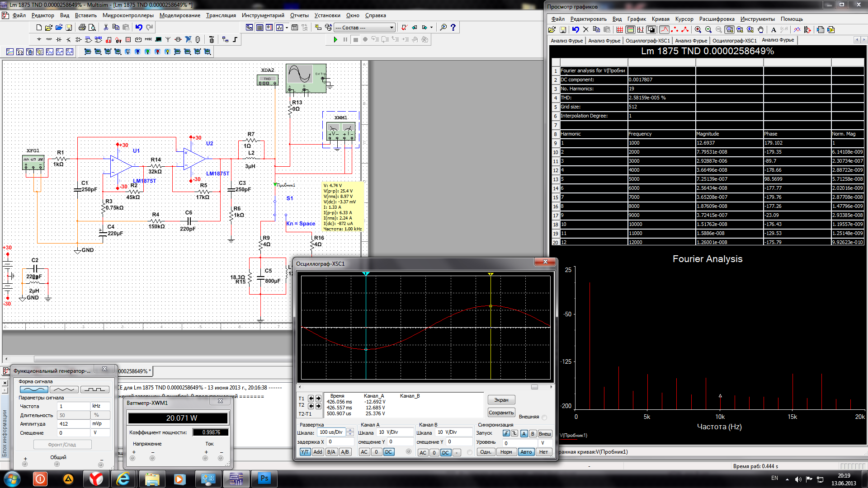868x488 pixels.
Task: Switch black/white background in Grapher
Action: 651,30
